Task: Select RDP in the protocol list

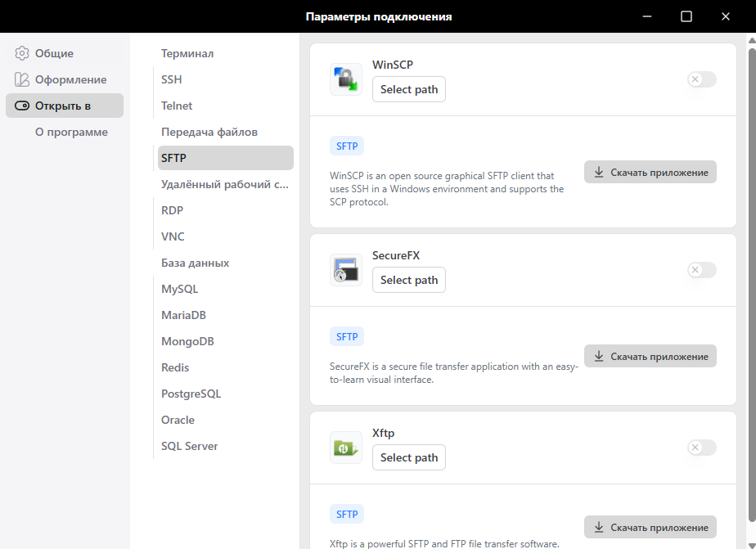Action: 225,210
